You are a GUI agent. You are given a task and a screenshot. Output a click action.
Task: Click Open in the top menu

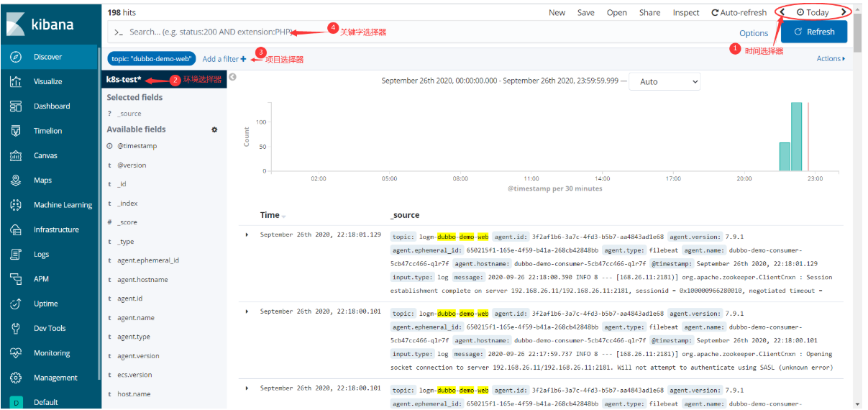pos(616,12)
